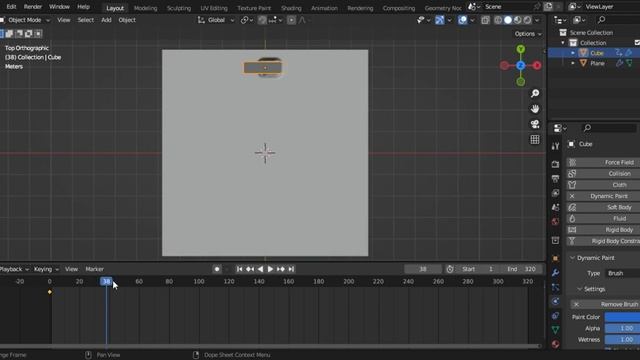Image resolution: width=640 pixels, height=360 pixels.
Task: Open the Tool properties tab icon
Action: pos(555,147)
